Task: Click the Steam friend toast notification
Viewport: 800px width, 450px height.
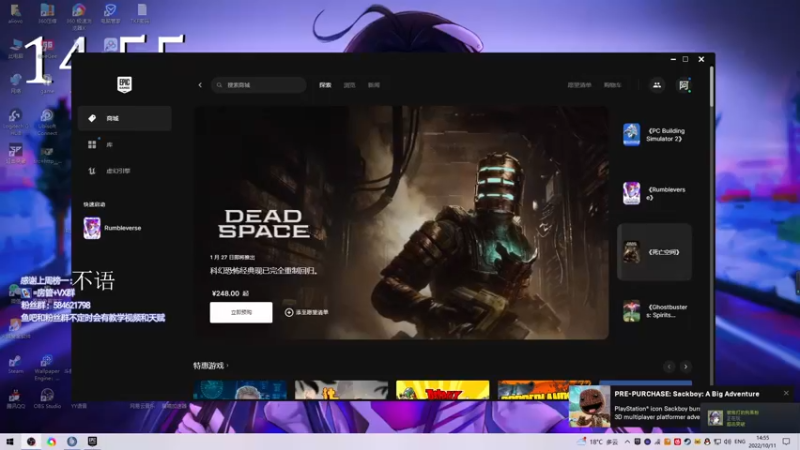Action: [x=749, y=418]
